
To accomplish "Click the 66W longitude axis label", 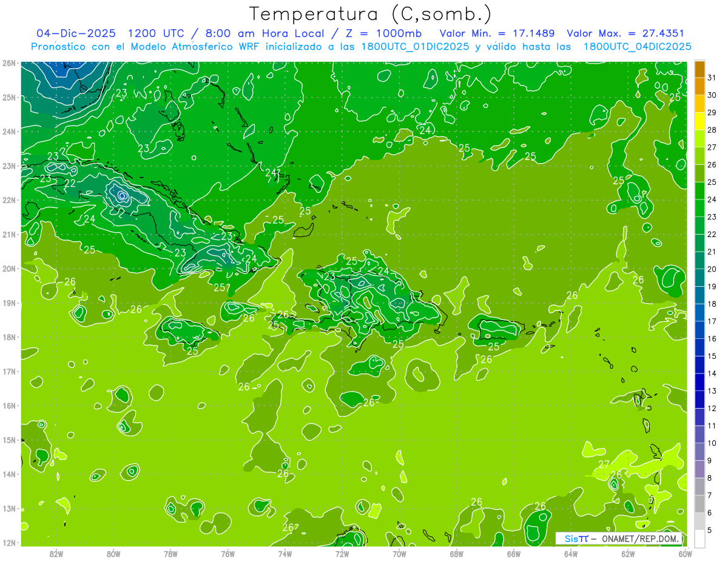I will tap(513, 554).
